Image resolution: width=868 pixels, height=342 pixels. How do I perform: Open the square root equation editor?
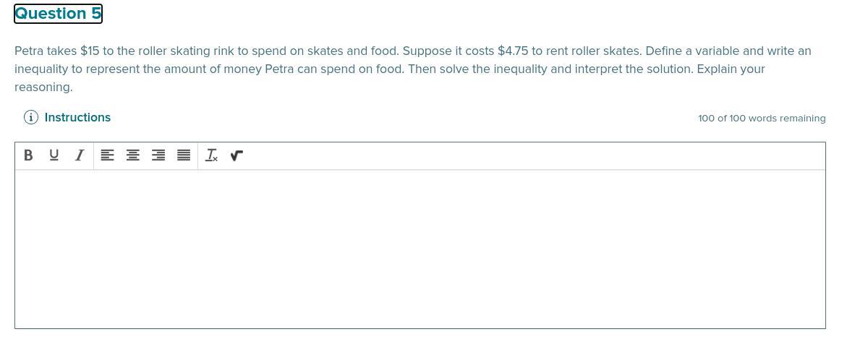coord(237,155)
